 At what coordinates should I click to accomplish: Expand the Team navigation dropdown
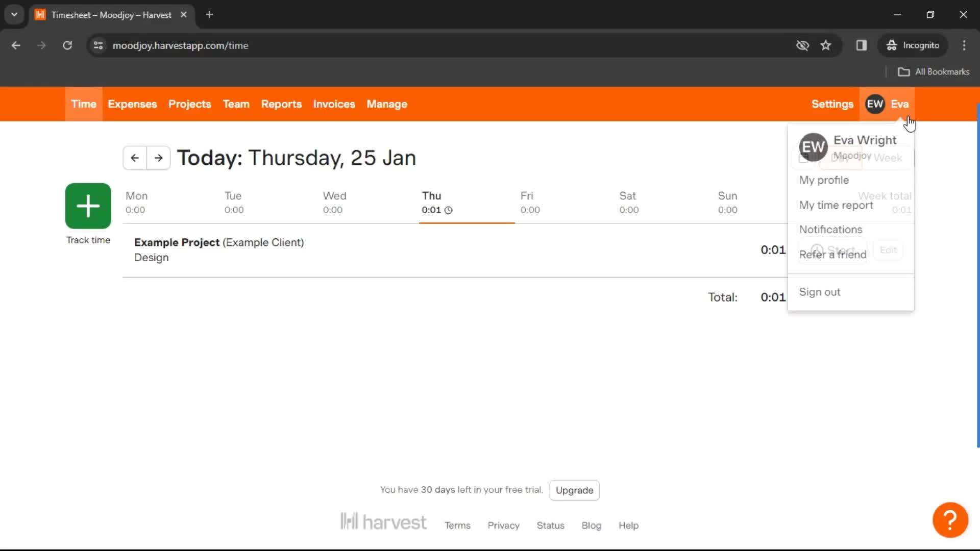[236, 104]
